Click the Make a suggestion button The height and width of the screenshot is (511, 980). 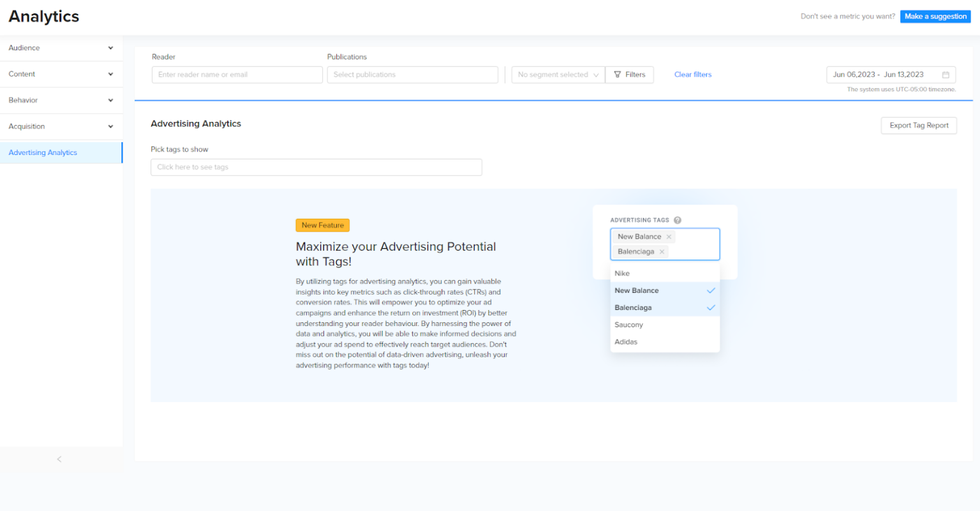(935, 16)
